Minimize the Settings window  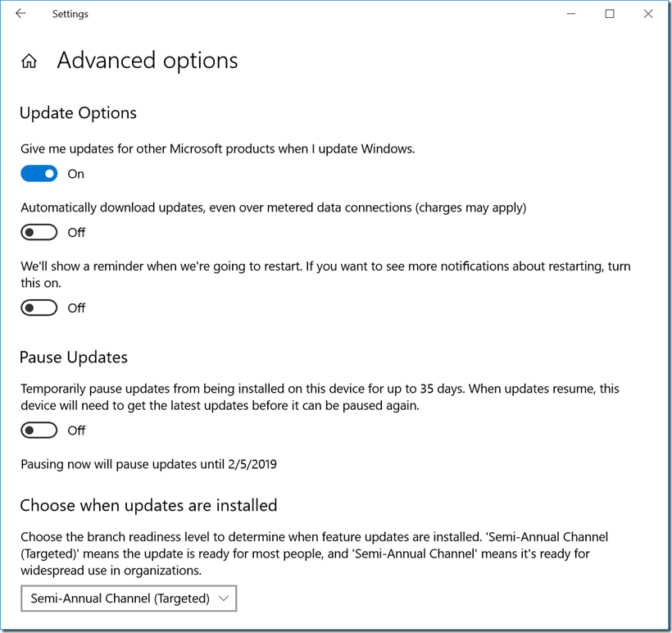(x=571, y=14)
